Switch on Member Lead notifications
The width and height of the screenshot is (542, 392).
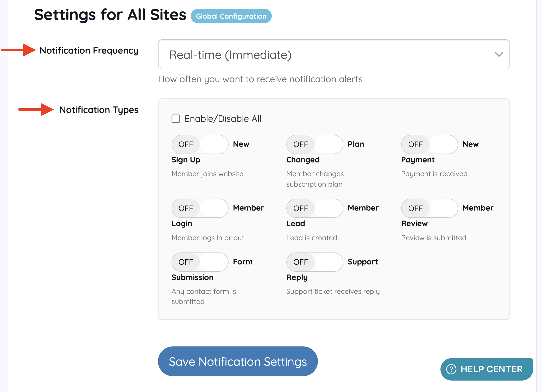tap(314, 208)
